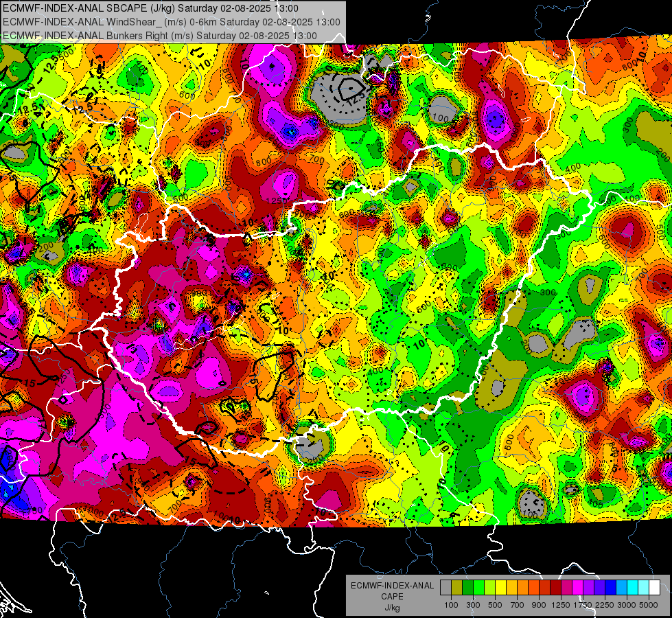Image resolution: width=672 pixels, height=618 pixels.
Task: Select the bright green legend swatch
Action: (478, 588)
